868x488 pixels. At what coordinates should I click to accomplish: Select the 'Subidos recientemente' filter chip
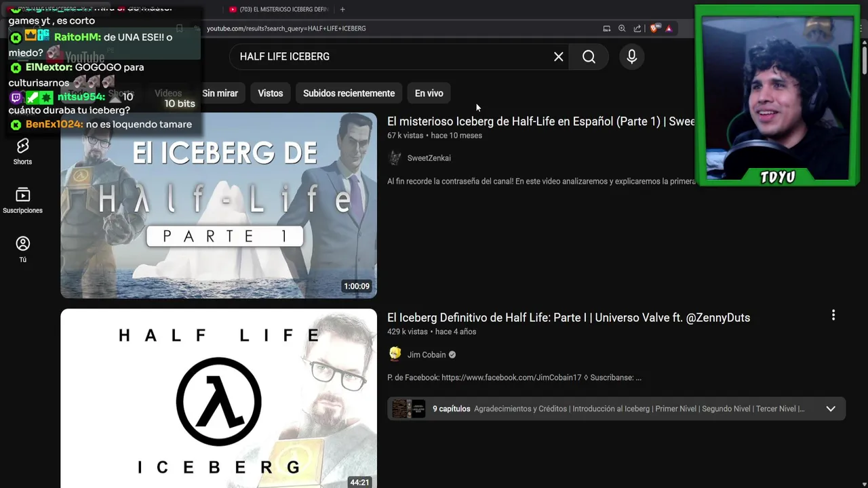(x=349, y=94)
